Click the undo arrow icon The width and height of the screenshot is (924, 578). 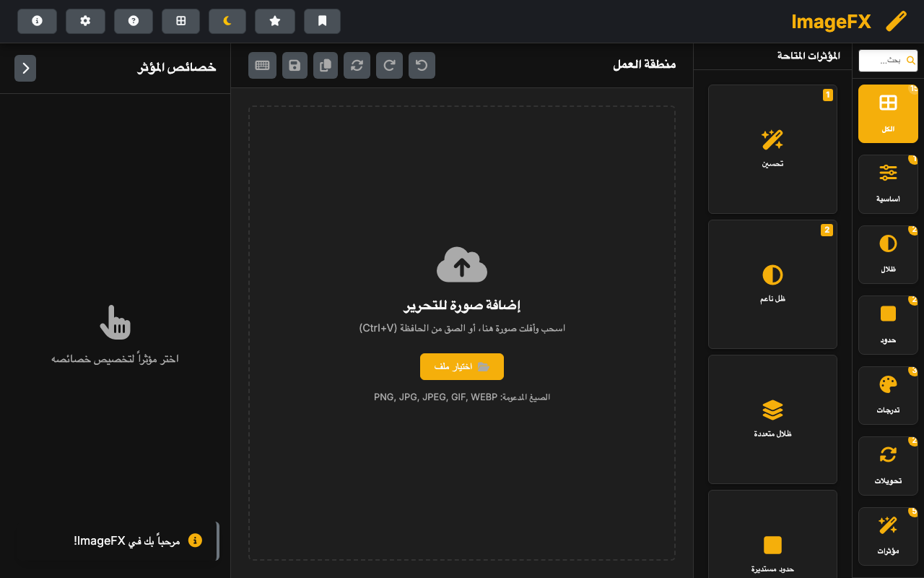tap(422, 65)
